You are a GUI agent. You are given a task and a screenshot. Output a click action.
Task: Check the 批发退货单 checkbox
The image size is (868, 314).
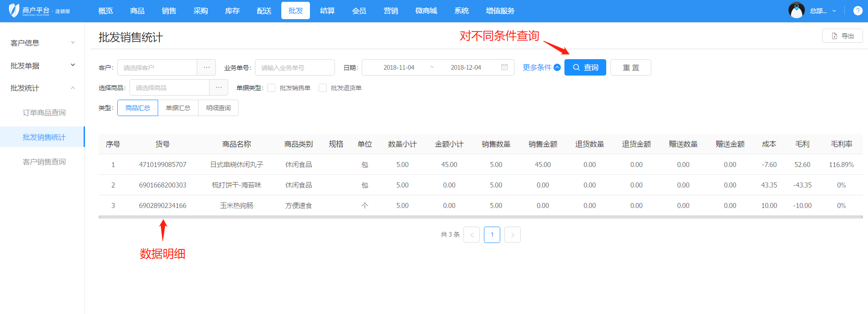point(323,88)
